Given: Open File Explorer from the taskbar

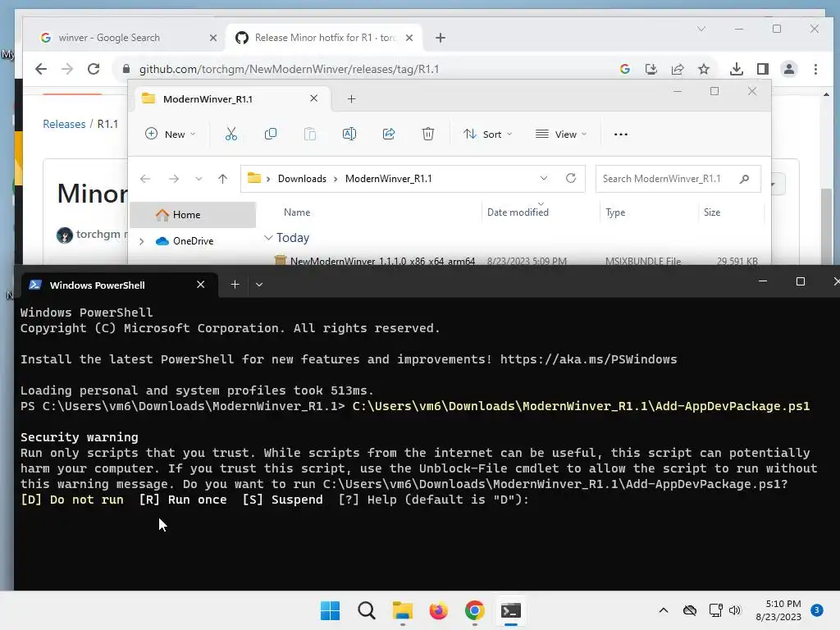Looking at the screenshot, I should coord(402,610).
